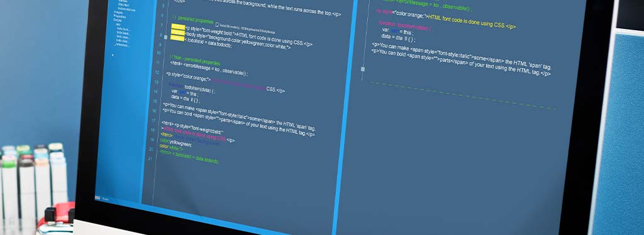The height and width of the screenshot is (235, 644).
Task: Select the "app" folder in the sidebar tree
Action: click(x=118, y=25)
